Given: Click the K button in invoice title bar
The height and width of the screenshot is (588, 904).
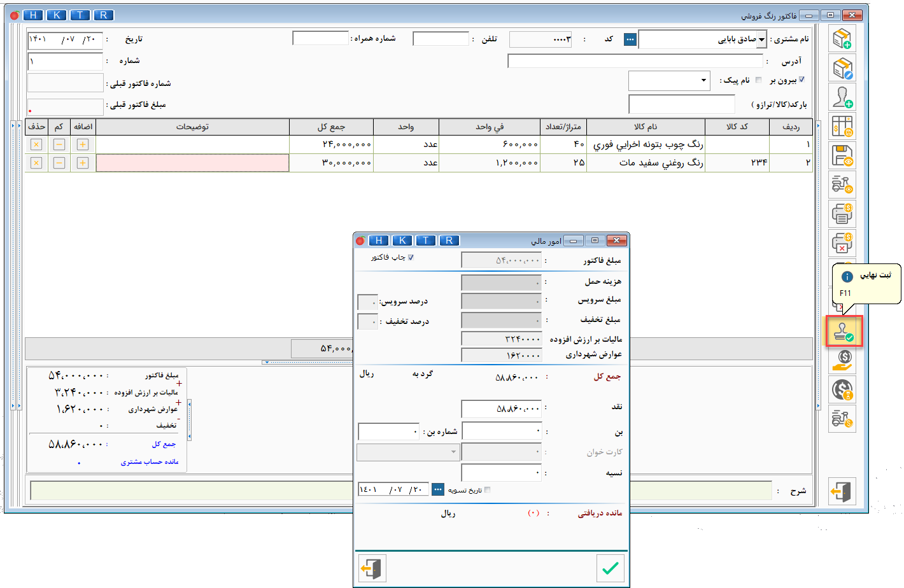Looking at the screenshot, I should coord(57,15).
